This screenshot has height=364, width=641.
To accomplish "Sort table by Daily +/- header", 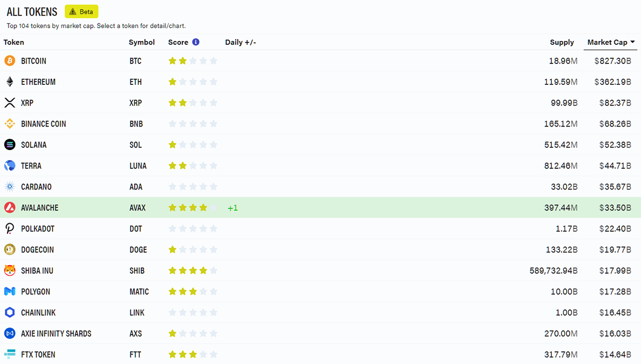I will [240, 42].
